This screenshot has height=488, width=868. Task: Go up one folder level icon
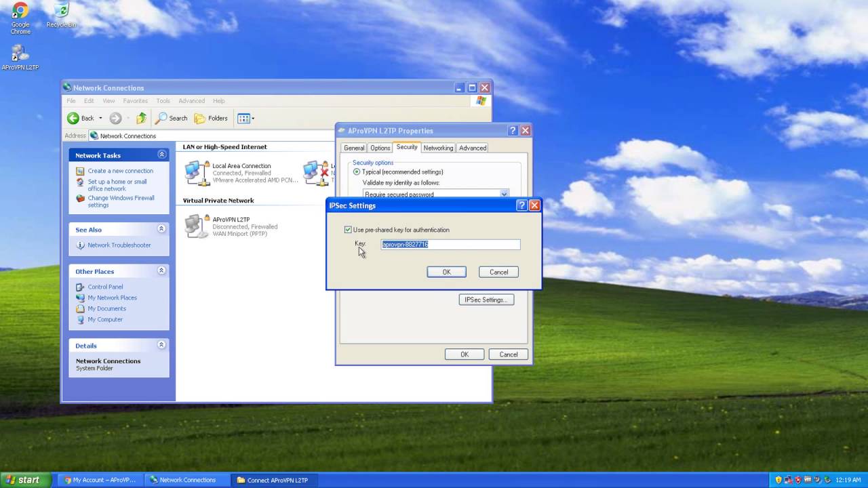[x=141, y=118]
